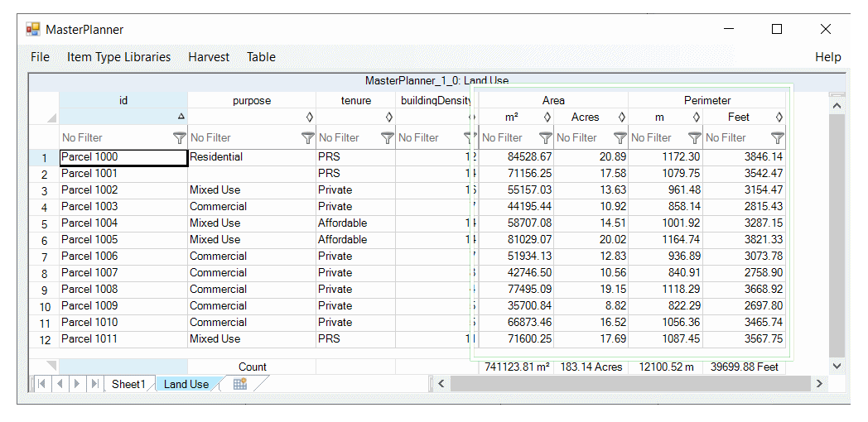Click the funnel icon in Acres filter

[620, 137]
